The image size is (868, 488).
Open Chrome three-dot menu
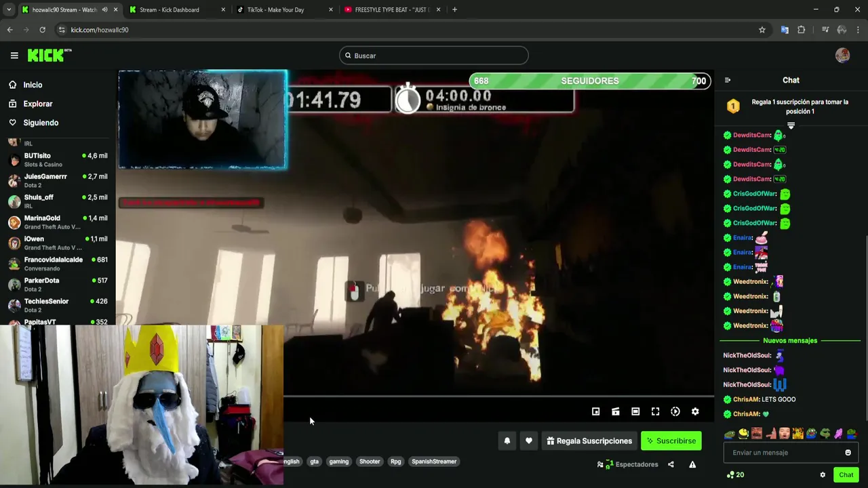[859, 30]
